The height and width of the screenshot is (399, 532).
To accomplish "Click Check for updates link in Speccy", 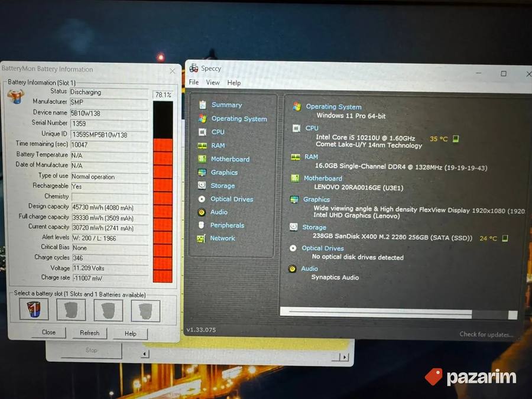I will (486, 334).
